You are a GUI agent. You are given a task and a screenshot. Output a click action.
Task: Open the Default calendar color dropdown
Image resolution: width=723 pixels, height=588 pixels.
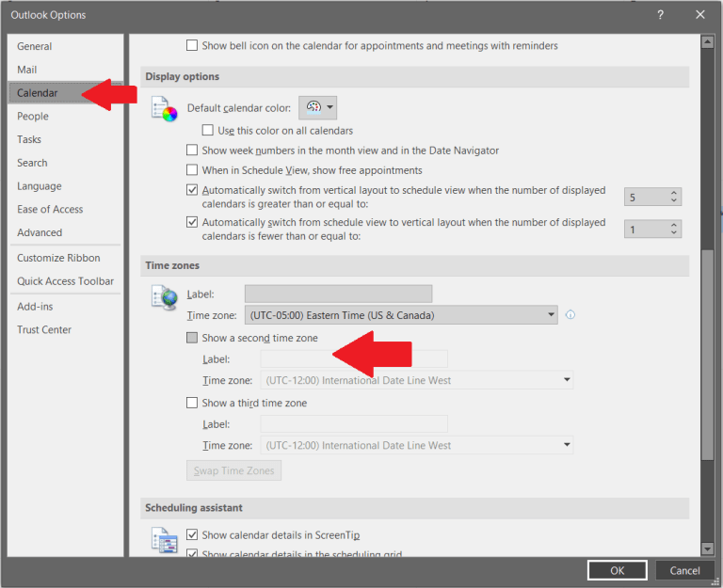click(317, 108)
